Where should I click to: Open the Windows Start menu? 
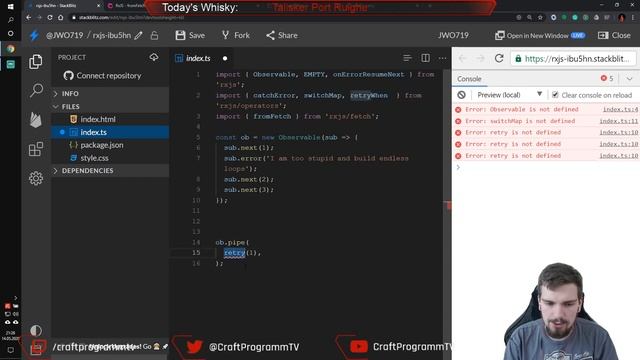11,7
